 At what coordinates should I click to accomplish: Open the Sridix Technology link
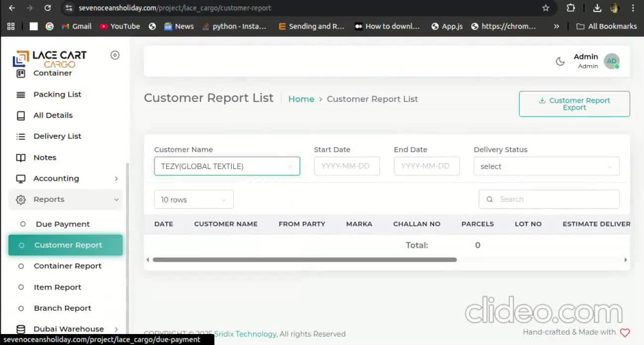245,334
